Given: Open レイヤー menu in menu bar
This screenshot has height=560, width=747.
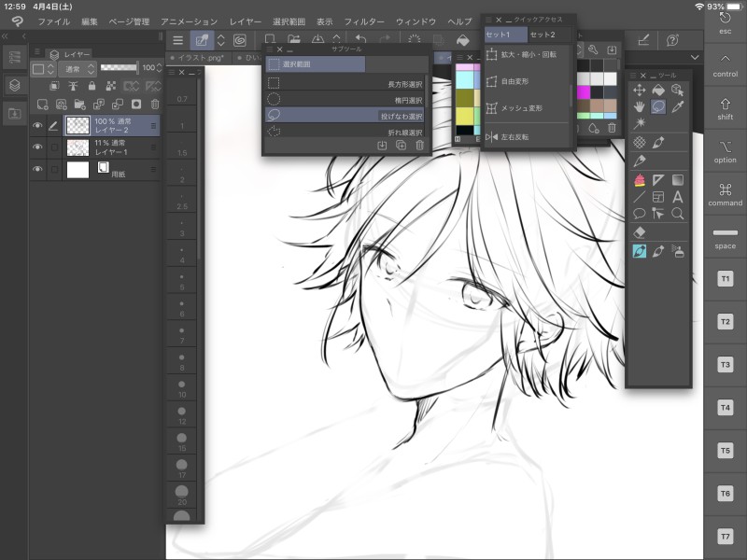Looking at the screenshot, I should 246,21.
